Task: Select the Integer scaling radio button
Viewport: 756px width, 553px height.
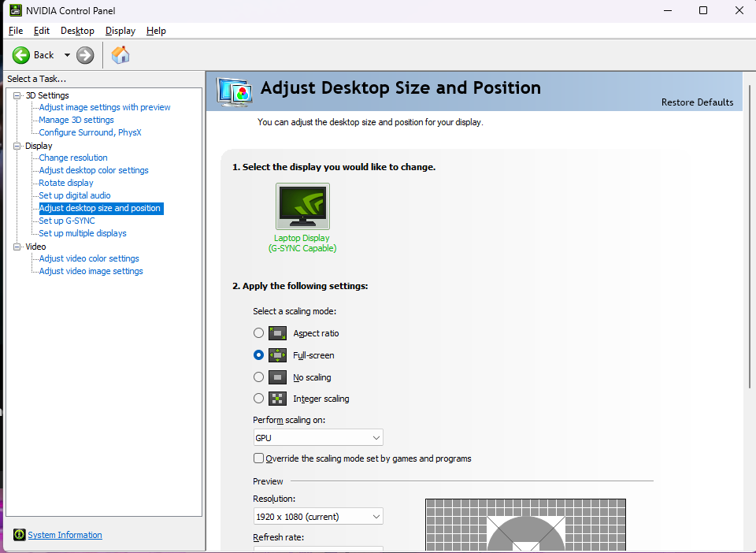Action: (x=258, y=399)
